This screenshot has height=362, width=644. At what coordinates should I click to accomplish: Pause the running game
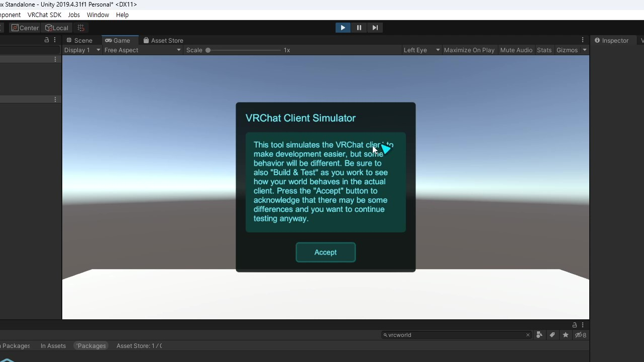click(x=359, y=28)
